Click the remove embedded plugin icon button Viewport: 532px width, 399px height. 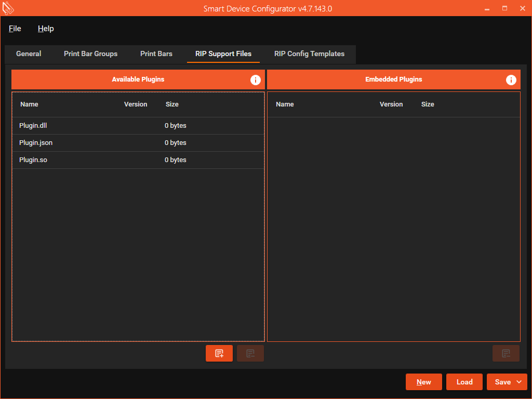tap(506, 353)
